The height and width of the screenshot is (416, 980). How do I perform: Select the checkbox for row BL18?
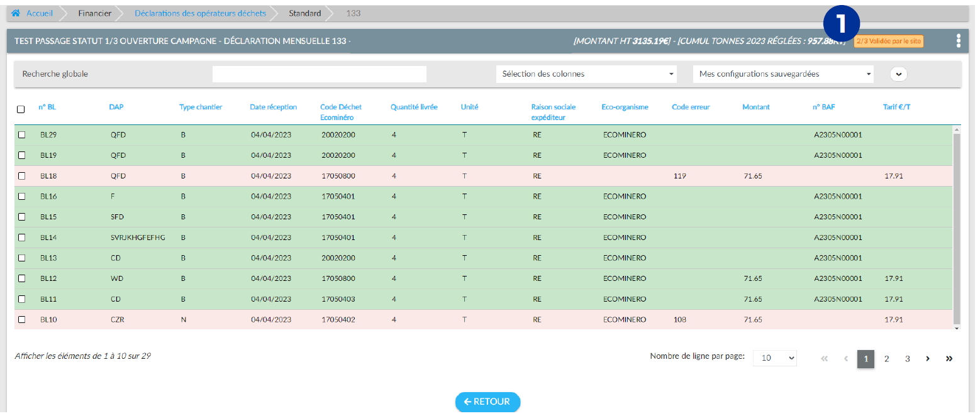[22, 176]
